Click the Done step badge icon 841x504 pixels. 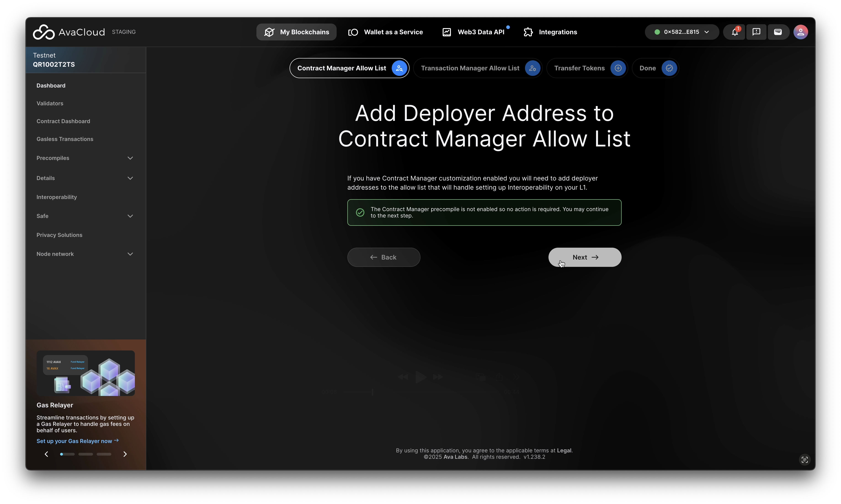point(669,68)
